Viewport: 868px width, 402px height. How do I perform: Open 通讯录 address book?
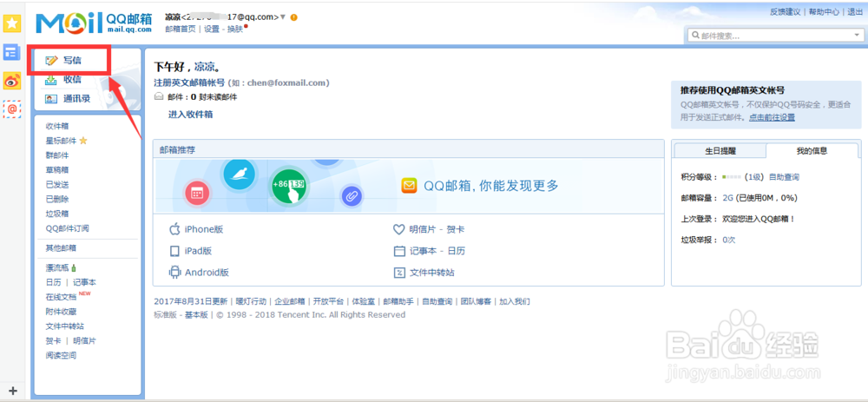pyautogui.click(x=77, y=99)
